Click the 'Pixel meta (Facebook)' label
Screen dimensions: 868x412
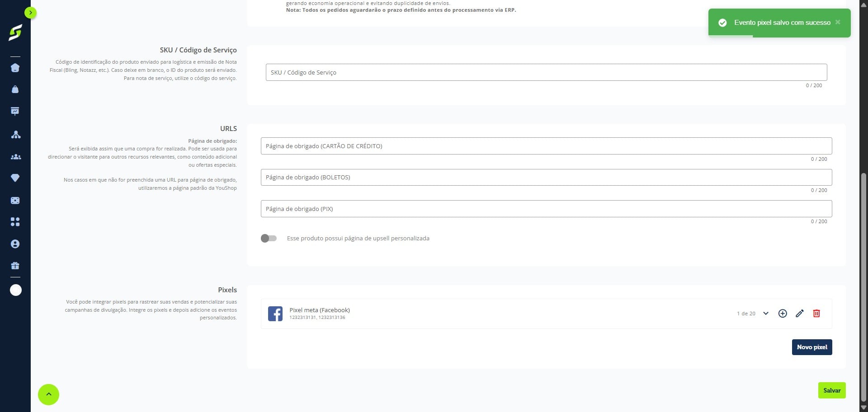320,310
